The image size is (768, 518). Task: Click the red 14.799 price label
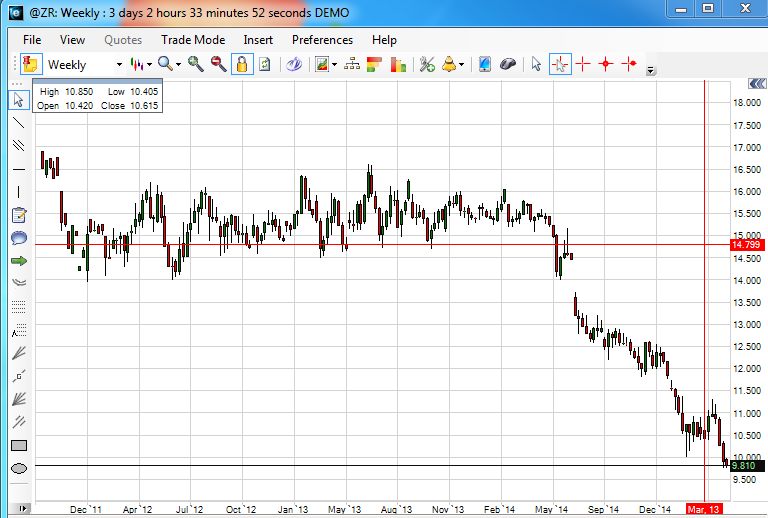coord(745,244)
